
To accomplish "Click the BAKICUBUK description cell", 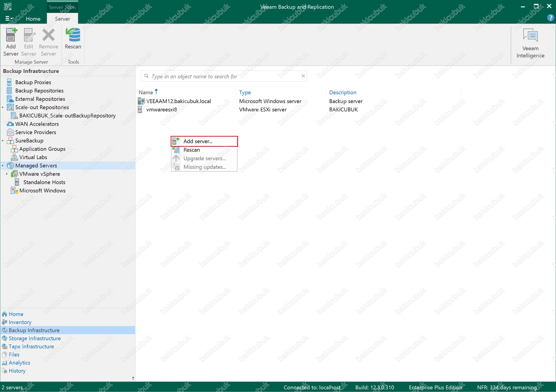I will tap(343, 109).
